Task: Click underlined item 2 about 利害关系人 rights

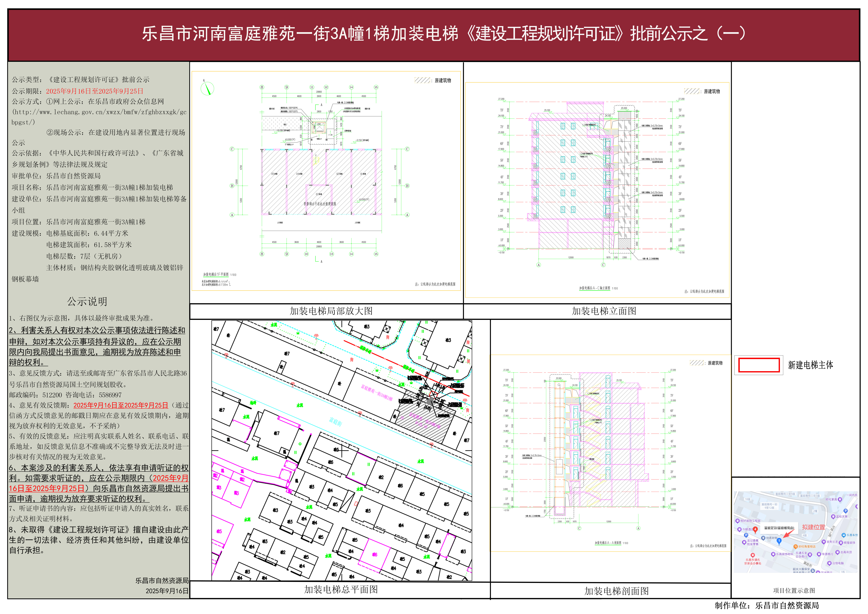Action: click(x=97, y=346)
